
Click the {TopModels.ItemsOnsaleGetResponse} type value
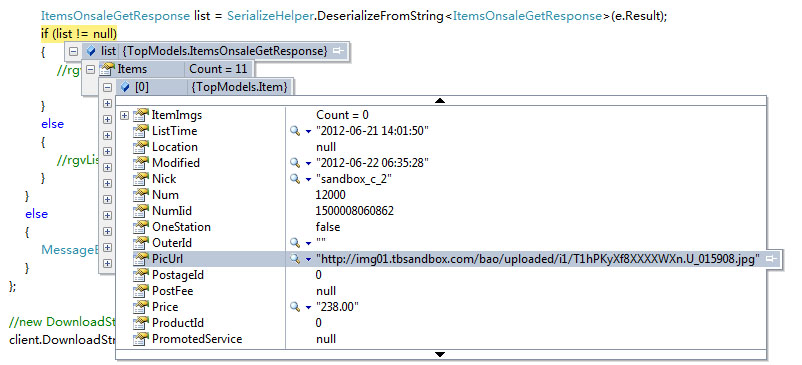pyautogui.click(x=224, y=51)
